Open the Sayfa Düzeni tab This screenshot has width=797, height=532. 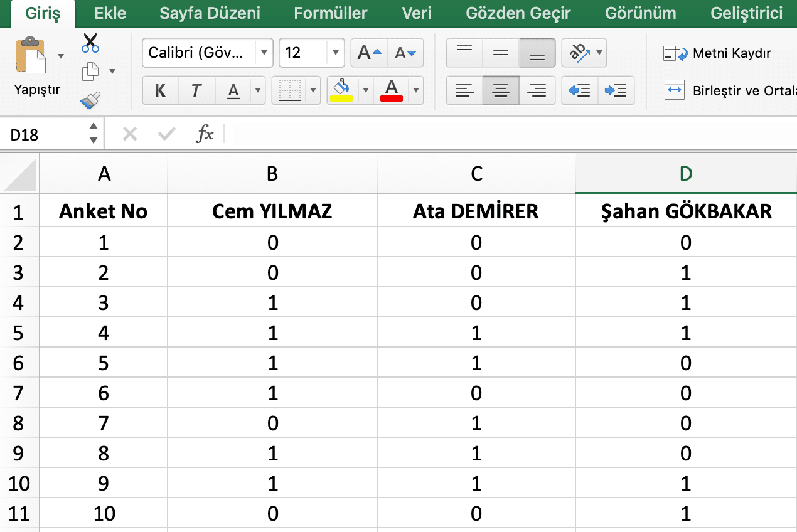click(x=210, y=13)
